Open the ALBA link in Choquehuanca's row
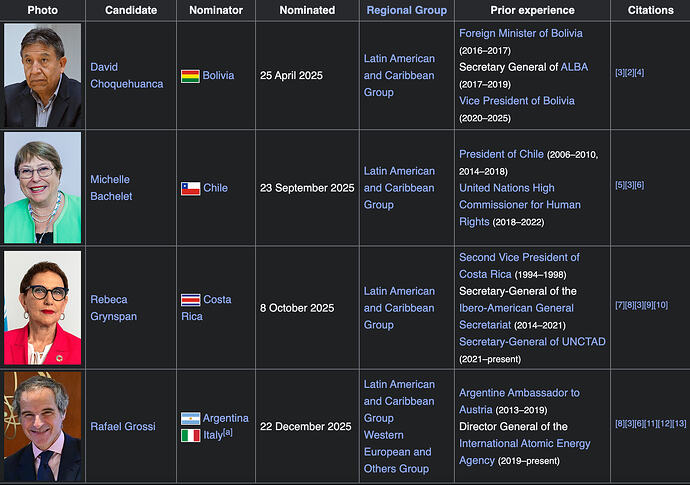 (576, 67)
